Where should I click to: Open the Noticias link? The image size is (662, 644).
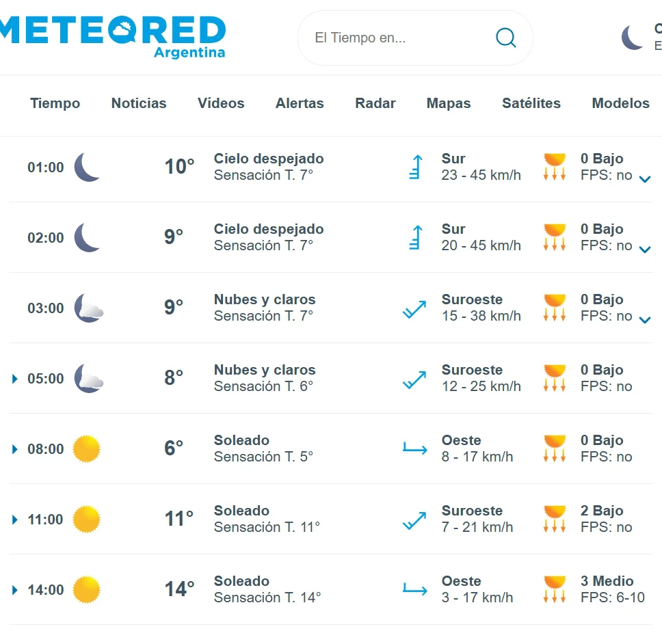(139, 103)
